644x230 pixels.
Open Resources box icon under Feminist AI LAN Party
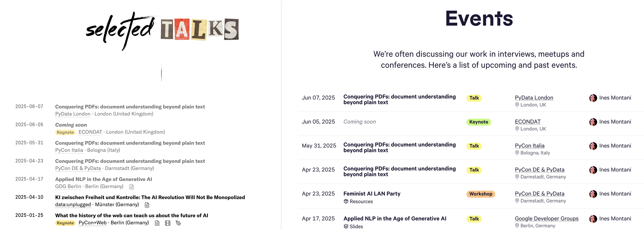(346, 201)
